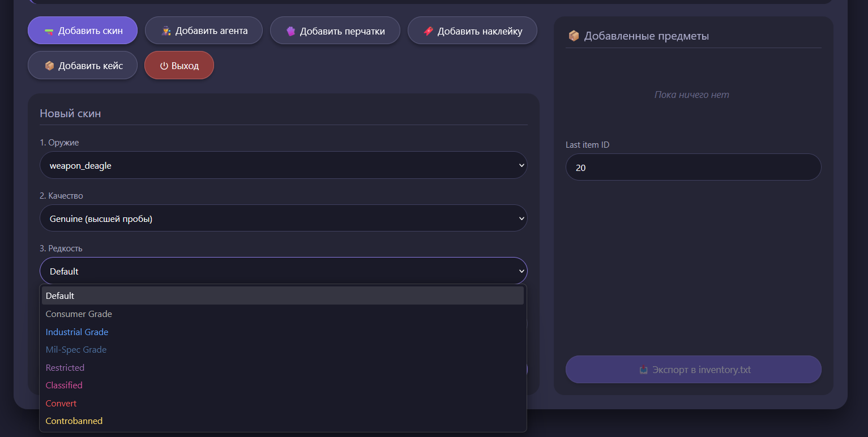Click the Добавить агента button label
Viewport: 868px width, 437px height.
tap(211, 31)
